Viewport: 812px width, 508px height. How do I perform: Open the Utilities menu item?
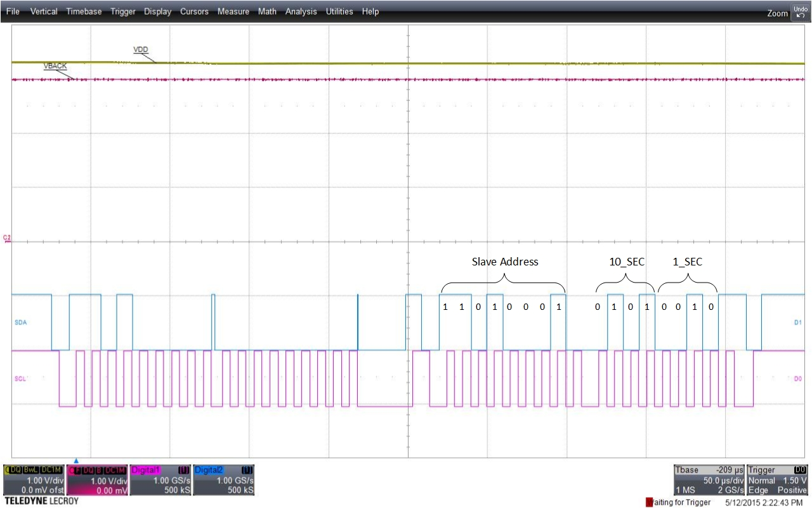(x=339, y=11)
